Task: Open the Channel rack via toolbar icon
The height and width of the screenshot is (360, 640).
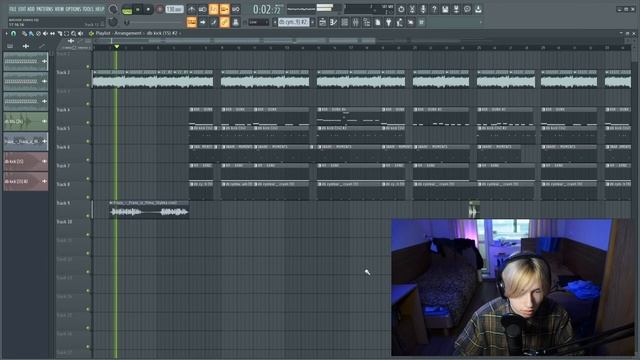Action: pyautogui.click(x=344, y=22)
